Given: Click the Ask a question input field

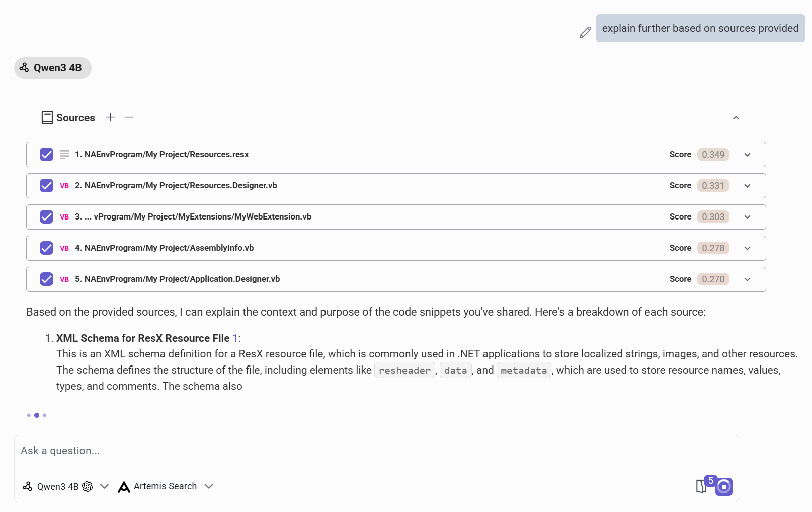Looking at the screenshot, I should coord(201,451).
